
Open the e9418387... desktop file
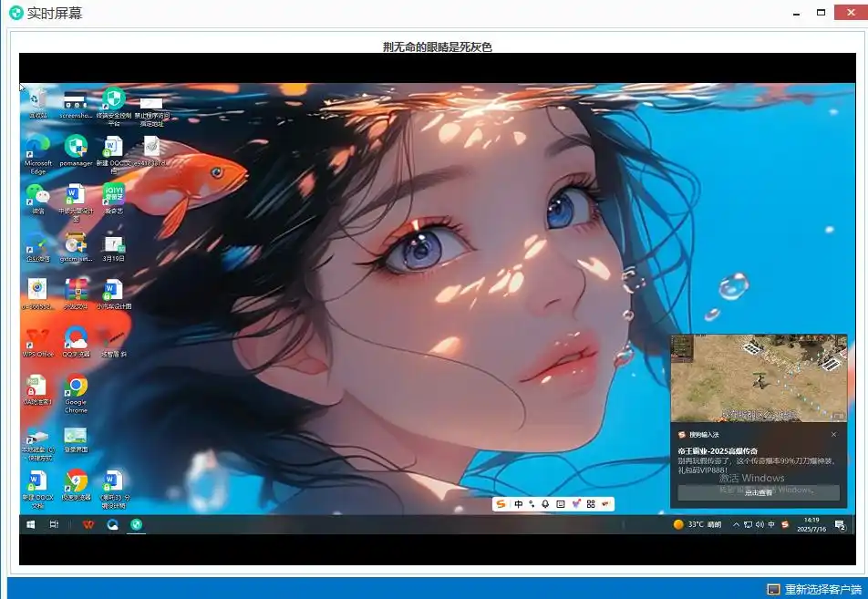point(151,151)
